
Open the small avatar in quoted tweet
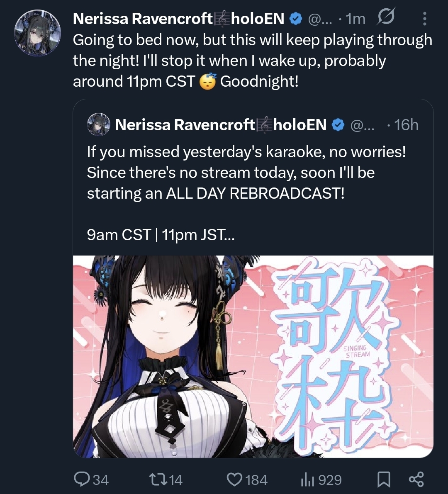[x=99, y=124]
